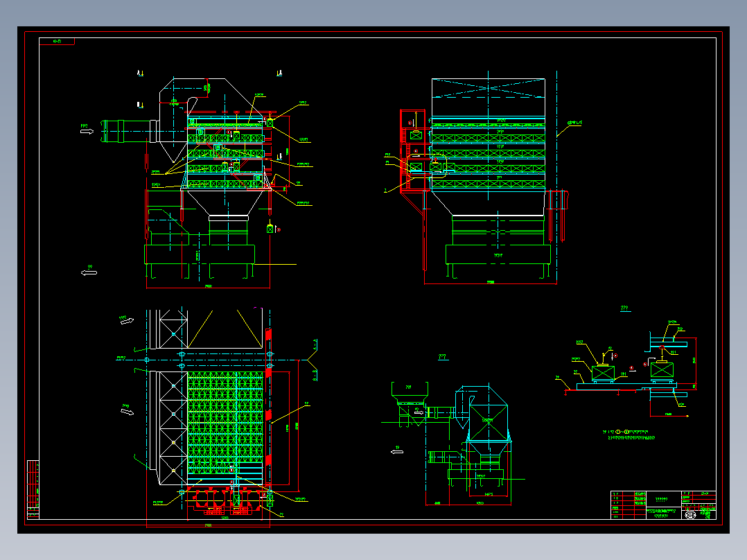
Task: Click the right crossed-box unit in the detail view
Action: [x=662, y=370]
